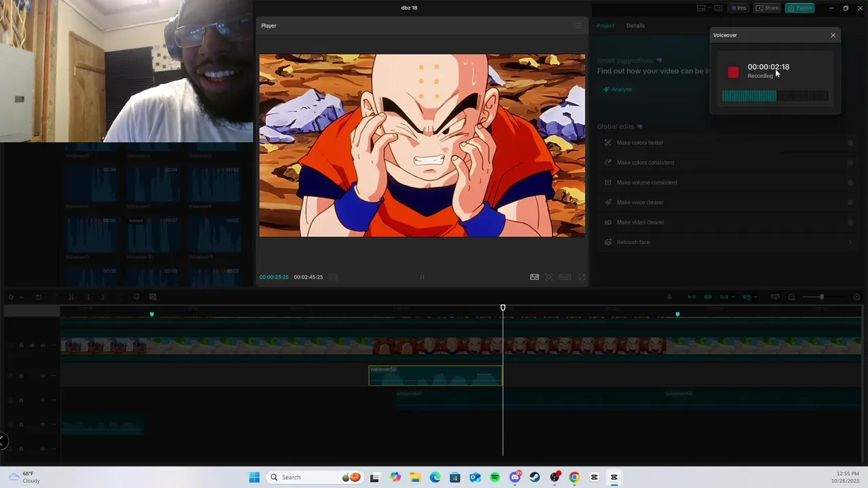Viewport: 868px width, 488px height.
Task: Open weather widget showing 68°F Cloudy
Action: click(24, 477)
